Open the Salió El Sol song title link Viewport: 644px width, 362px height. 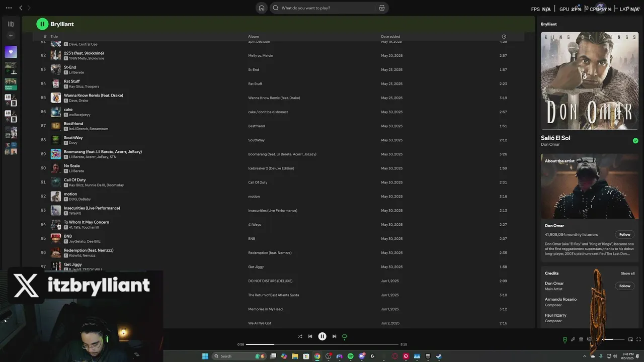click(555, 138)
